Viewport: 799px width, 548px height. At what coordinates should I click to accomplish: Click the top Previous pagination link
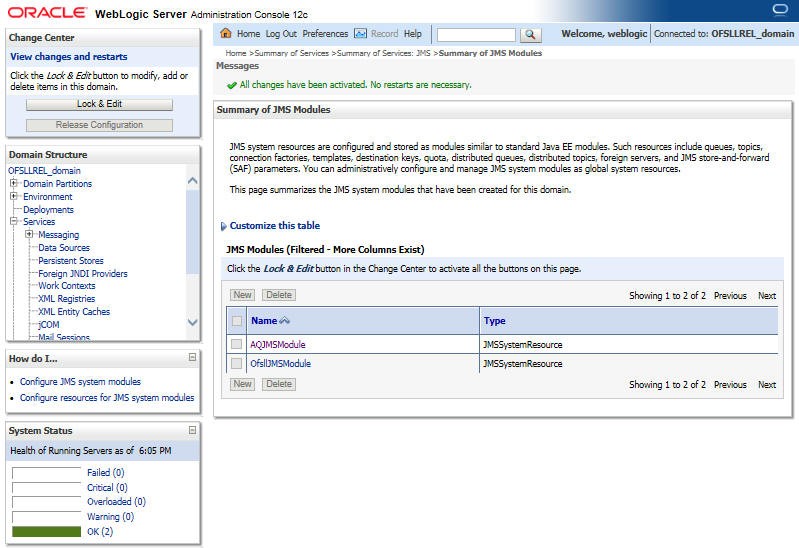(730, 296)
